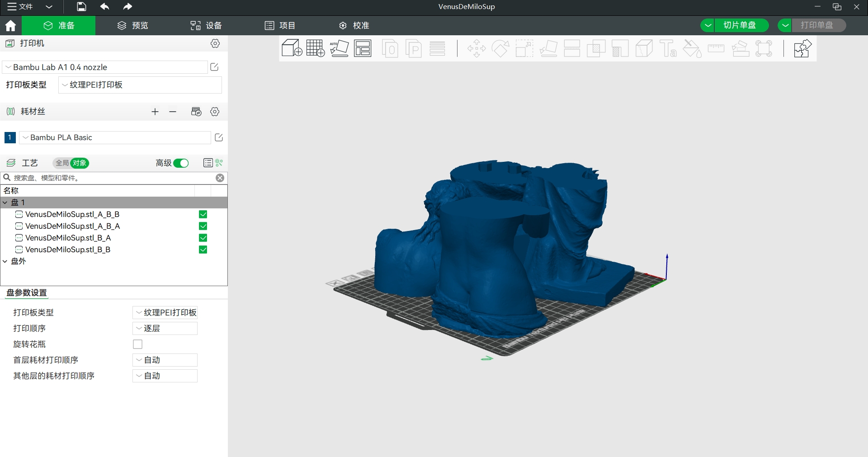This screenshot has width=868, height=457.
Task: Select the Lay on face tool
Action: point(548,48)
